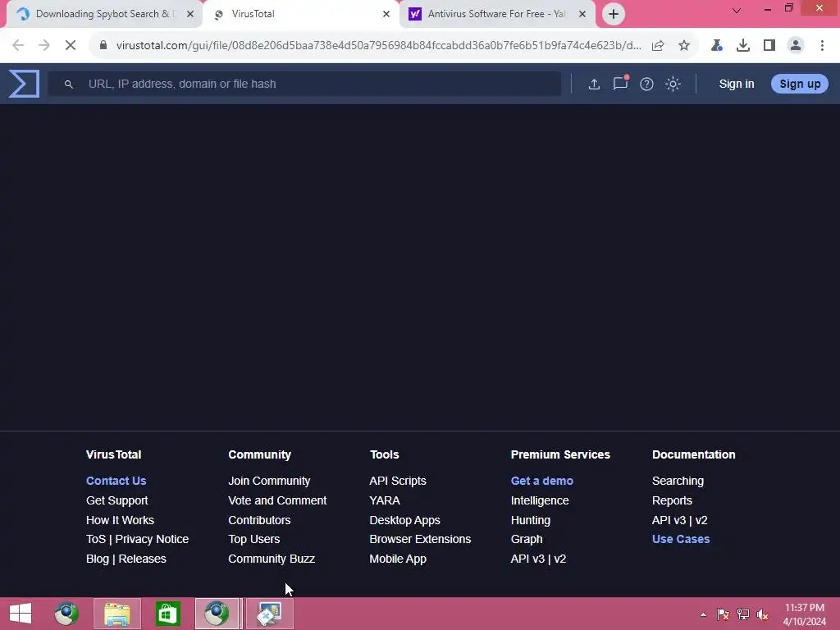Click the muted volume tray icon

pyautogui.click(x=762, y=614)
